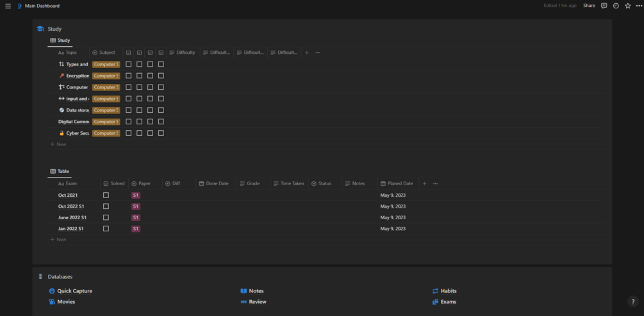
Task: Open the Difficulty column header menu
Action: pos(183,53)
